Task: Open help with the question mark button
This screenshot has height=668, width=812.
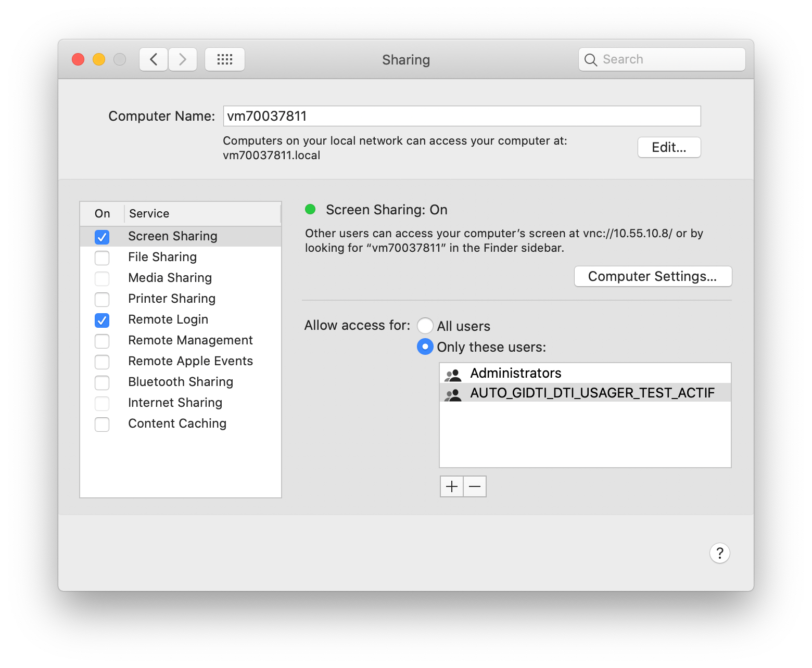Action: pyautogui.click(x=720, y=553)
